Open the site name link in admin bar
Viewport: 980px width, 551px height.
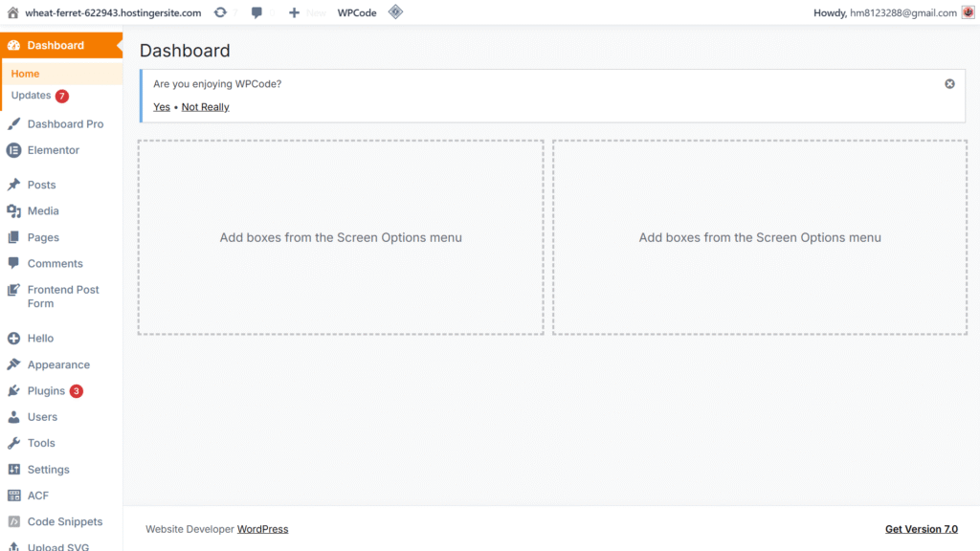[113, 12]
